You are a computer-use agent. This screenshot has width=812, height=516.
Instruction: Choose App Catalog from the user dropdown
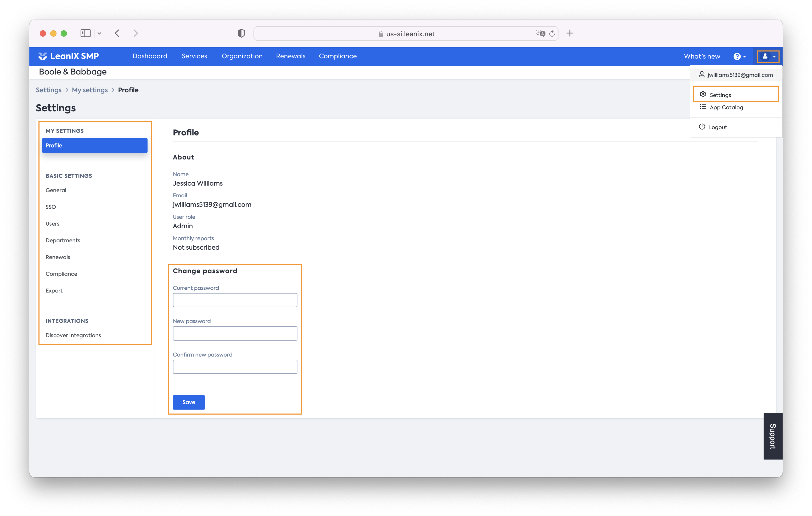(x=736, y=107)
